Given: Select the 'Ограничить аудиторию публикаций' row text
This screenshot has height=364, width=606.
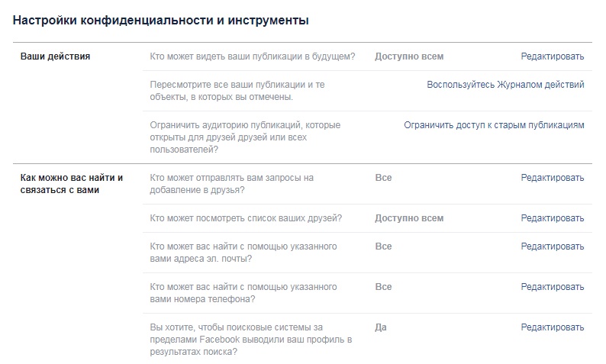Looking at the screenshot, I should pos(245,137).
